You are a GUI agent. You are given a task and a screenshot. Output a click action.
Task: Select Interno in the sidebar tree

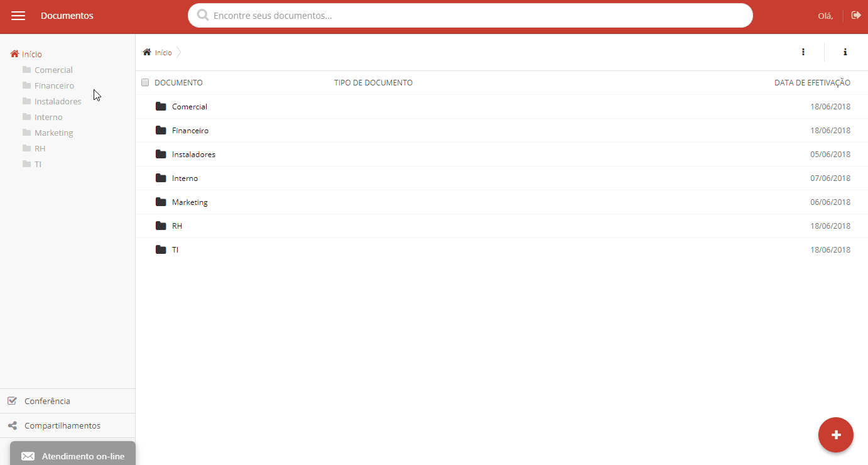click(48, 117)
